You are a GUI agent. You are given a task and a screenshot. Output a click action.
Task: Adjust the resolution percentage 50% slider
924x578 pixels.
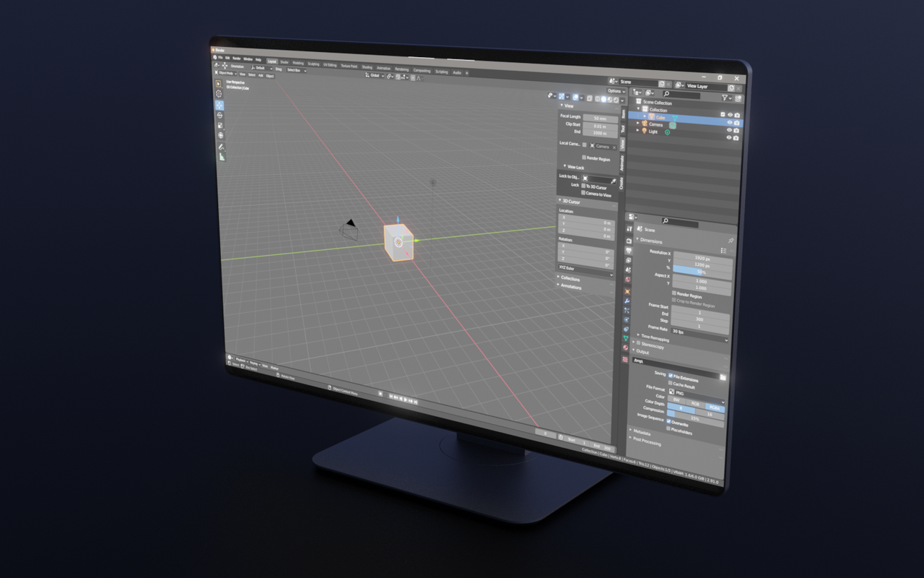point(702,272)
